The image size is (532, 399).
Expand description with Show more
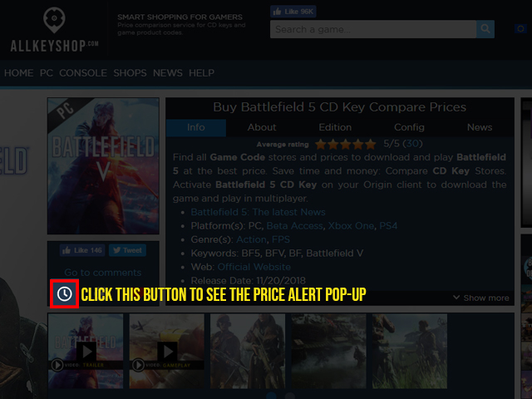480,298
